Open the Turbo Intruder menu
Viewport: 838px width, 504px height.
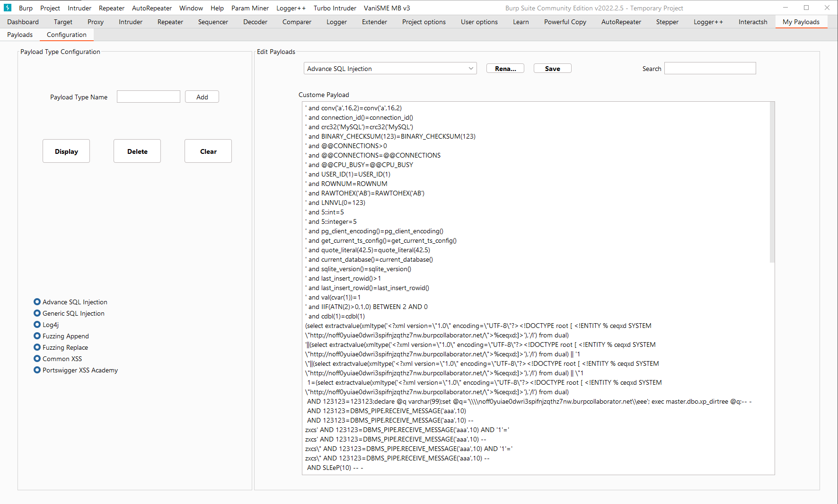(335, 8)
